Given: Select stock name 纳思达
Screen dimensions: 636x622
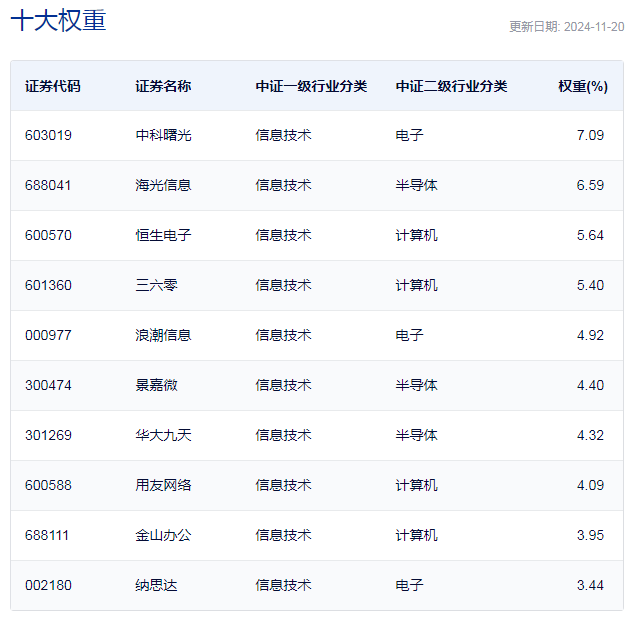Looking at the screenshot, I should point(156,585).
